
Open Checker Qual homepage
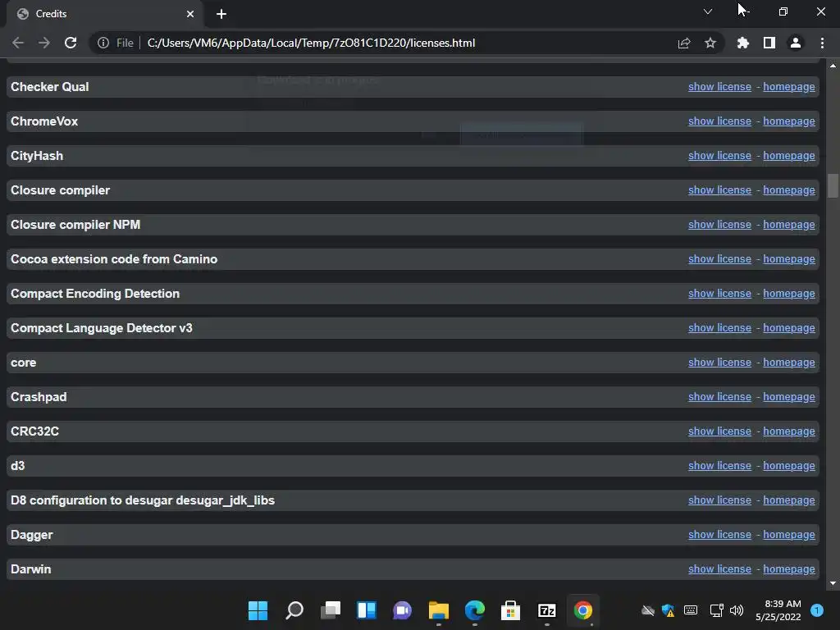tap(789, 87)
